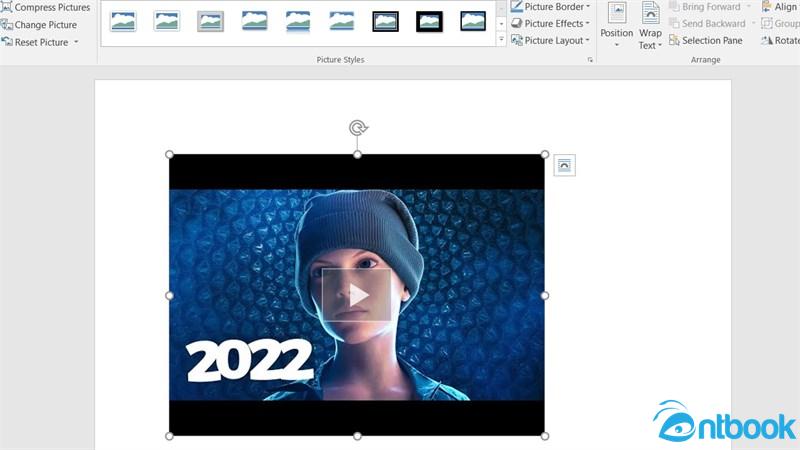Click Change Picture
Image resolution: width=800 pixels, height=450 pixels.
tap(39, 24)
